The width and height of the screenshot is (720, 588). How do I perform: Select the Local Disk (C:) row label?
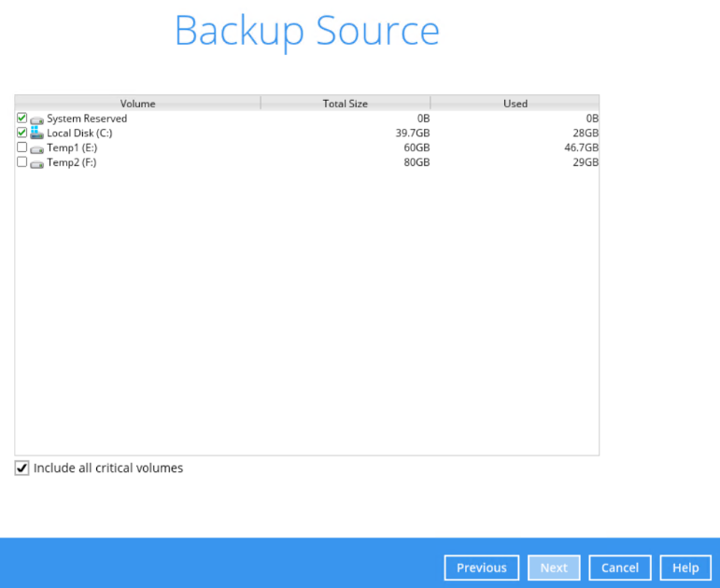(x=79, y=133)
